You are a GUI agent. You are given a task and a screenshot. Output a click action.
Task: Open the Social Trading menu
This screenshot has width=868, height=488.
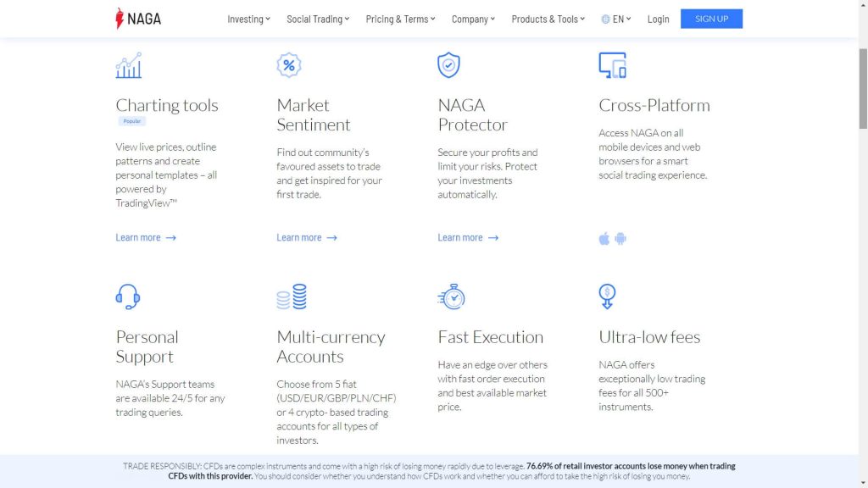pyautogui.click(x=315, y=18)
